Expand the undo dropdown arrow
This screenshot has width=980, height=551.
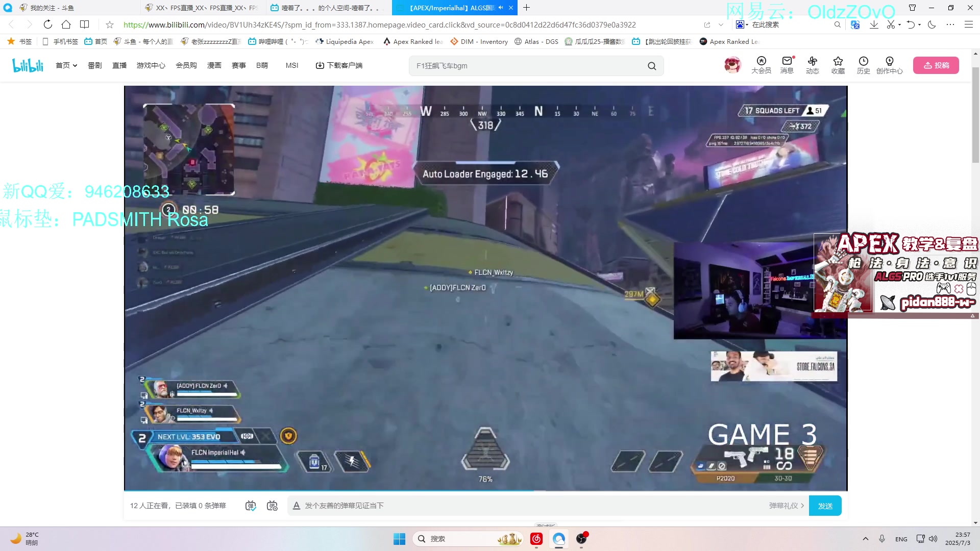click(x=919, y=24)
